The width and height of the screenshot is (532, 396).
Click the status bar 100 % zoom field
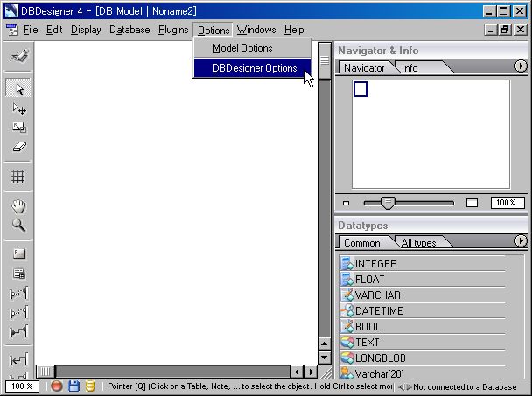(x=22, y=386)
